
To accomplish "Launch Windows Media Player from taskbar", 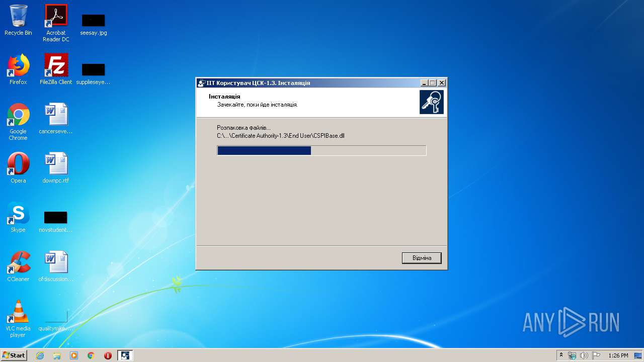I will click(x=74, y=355).
